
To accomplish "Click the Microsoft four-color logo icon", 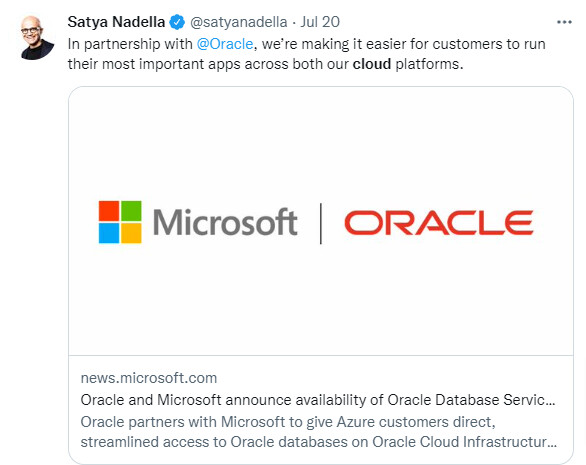I will click(x=120, y=222).
